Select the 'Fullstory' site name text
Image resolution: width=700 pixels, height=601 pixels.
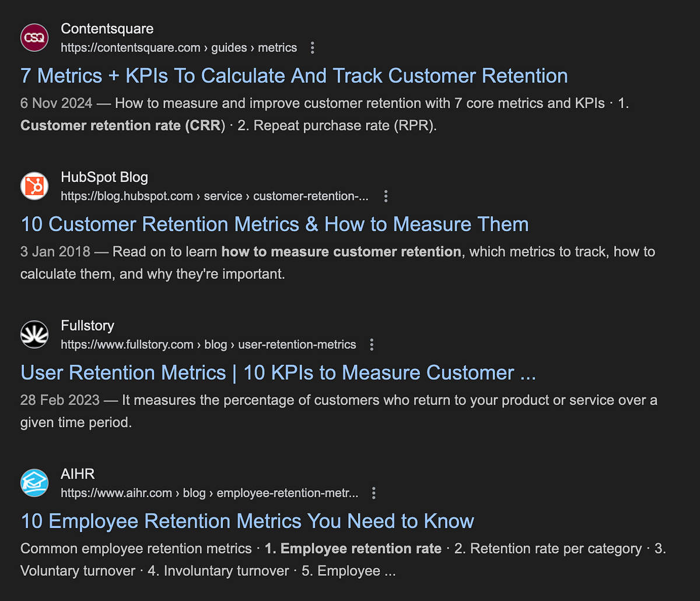(x=87, y=326)
